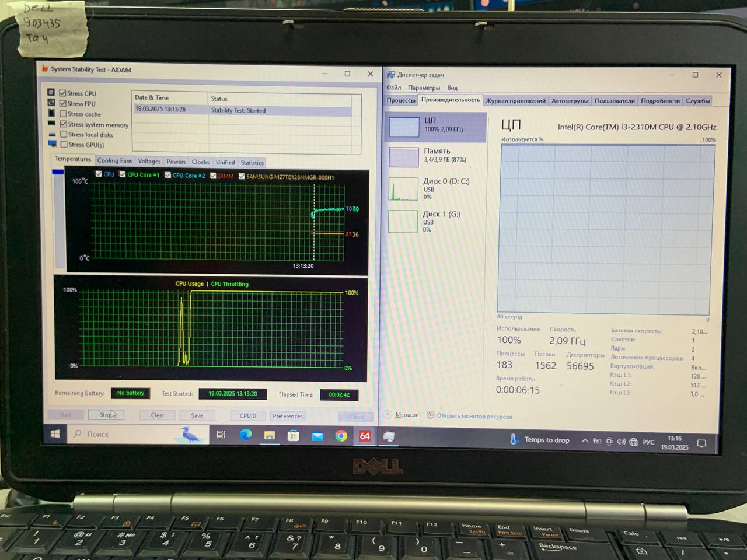
Task: Open the Параметры menu in Task Manager
Action: pos(424,87)
